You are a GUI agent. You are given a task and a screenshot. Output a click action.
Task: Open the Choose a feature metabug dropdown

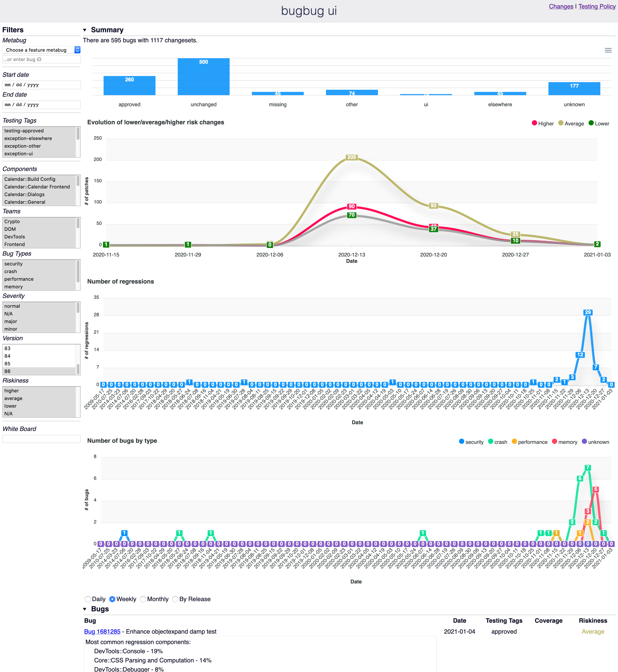41,50
